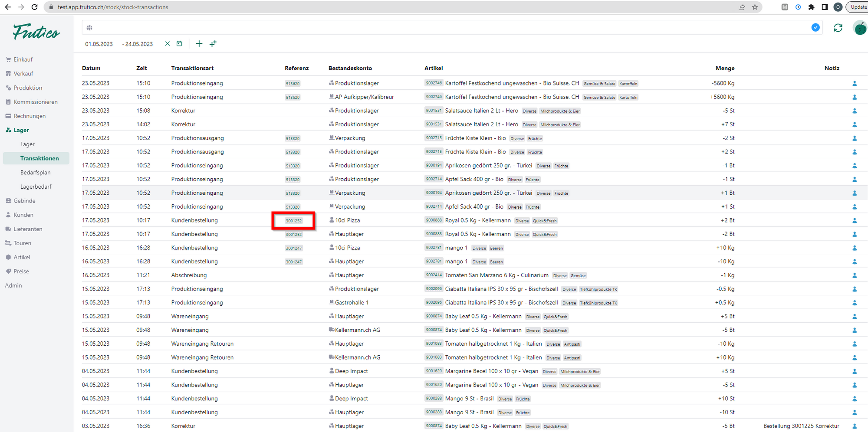Click the plus icon to add a transaction

[199, 44]
